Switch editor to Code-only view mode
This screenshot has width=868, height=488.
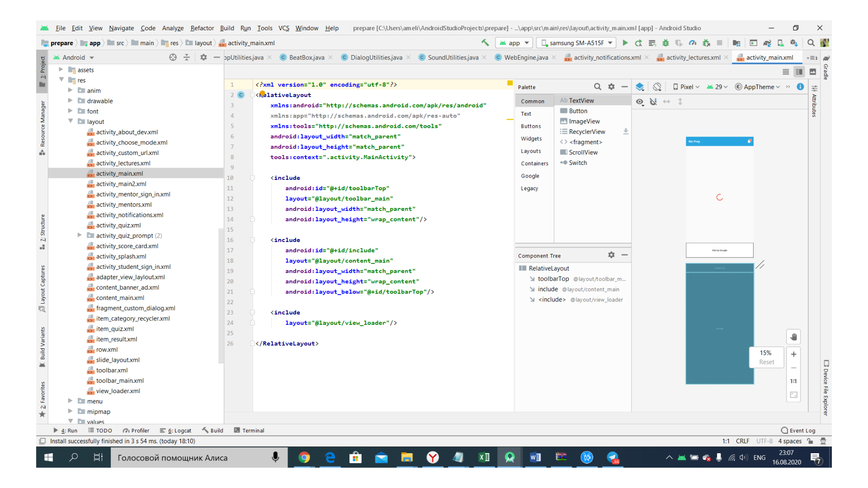click(x=786, y=72)
